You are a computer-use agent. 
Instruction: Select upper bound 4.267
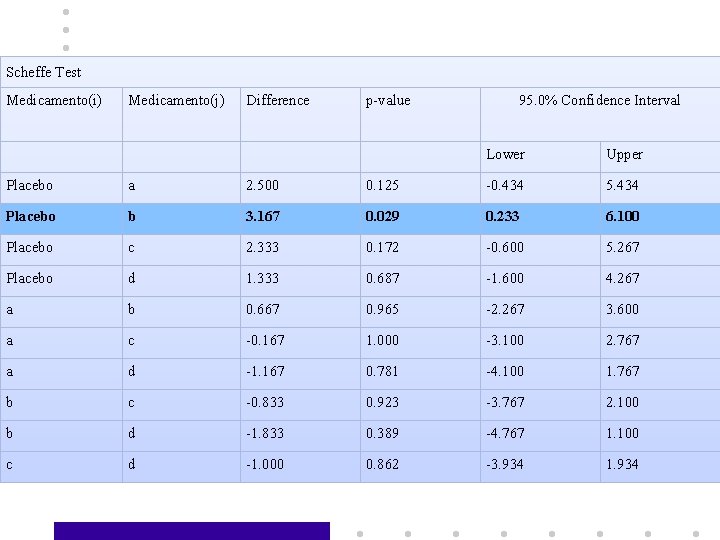tap(623, 278)
